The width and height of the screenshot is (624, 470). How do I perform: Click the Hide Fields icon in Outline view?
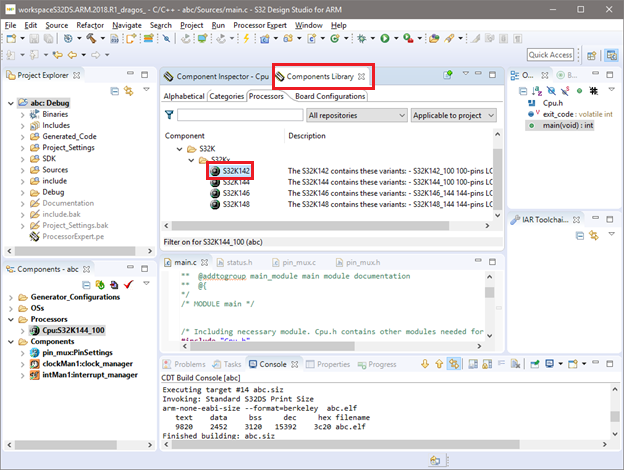551,91
